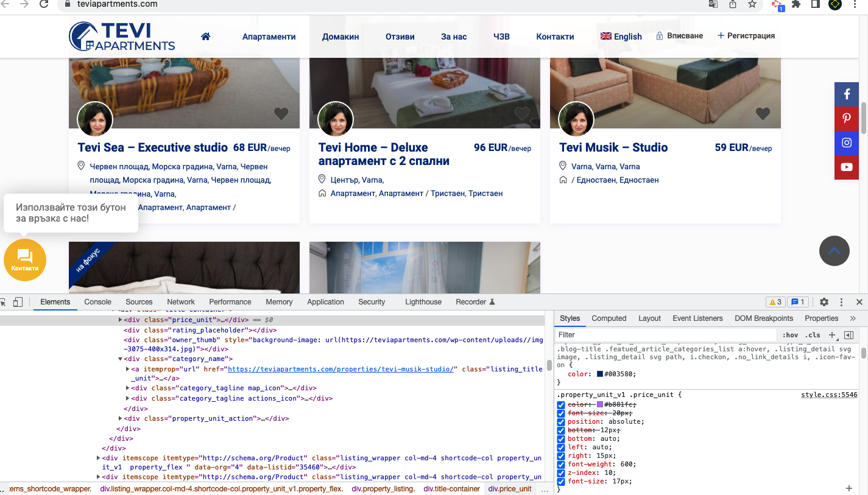
Task: Disable the font-weight 600 declaration
Action: pyautogui.click(x=561, y=465)
